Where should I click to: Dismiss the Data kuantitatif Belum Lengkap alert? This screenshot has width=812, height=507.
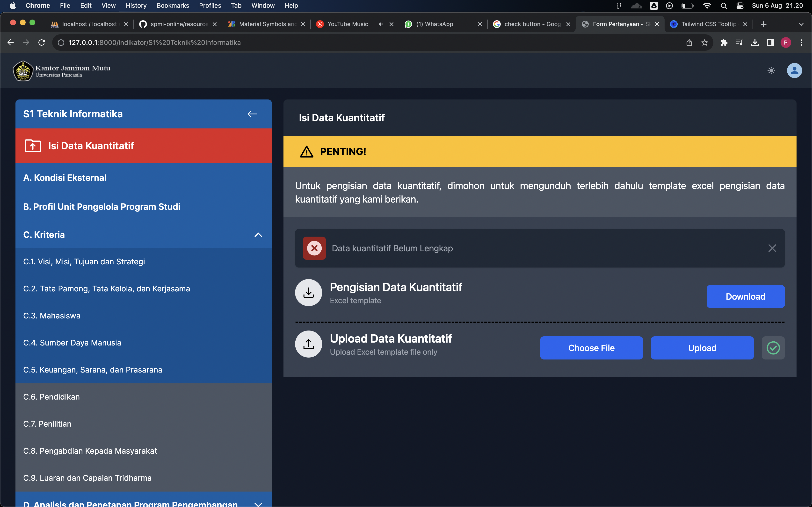pyautogui.click(x=772, y=248)
